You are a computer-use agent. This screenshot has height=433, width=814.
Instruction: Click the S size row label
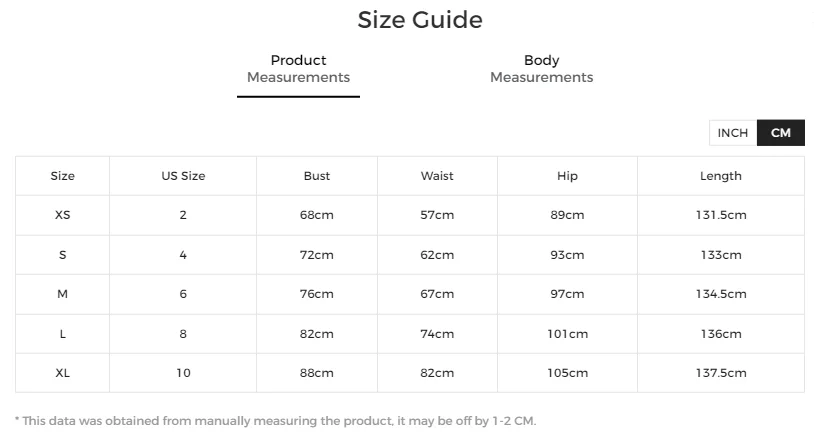click(63, 255)
